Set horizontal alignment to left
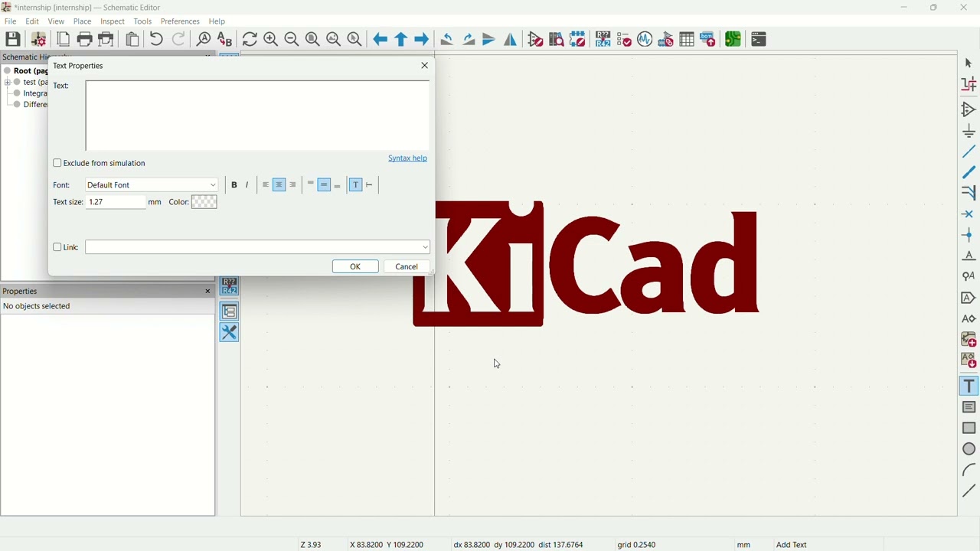This screenshot has height=551, width=980. [266, 185]
